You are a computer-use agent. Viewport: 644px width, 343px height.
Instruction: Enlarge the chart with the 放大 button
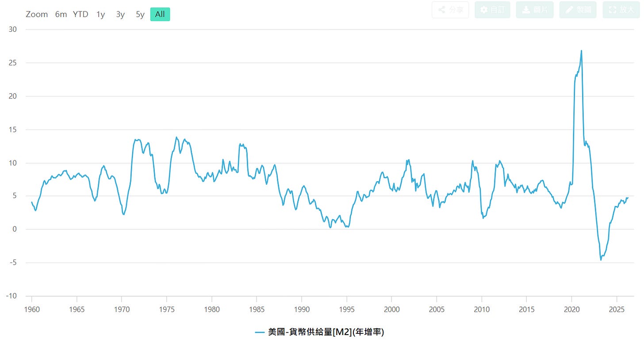pyautogui.click(x=621, y=10)
